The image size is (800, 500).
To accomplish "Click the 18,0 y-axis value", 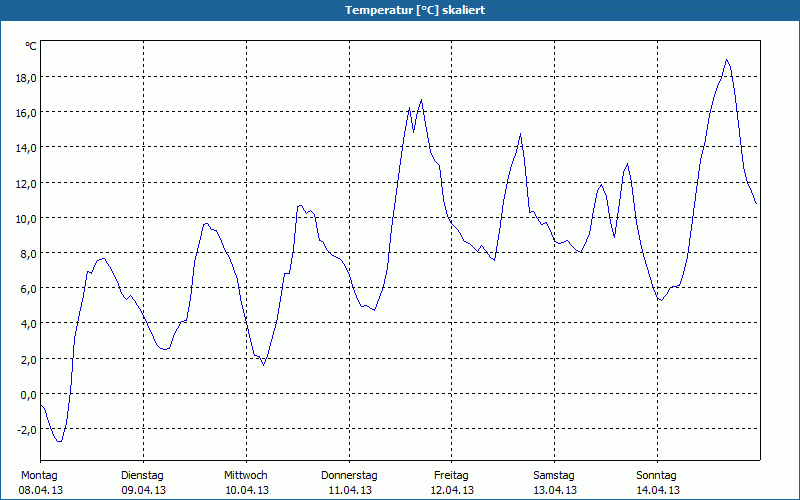I will pyautogui.click(x=27, y=78).
